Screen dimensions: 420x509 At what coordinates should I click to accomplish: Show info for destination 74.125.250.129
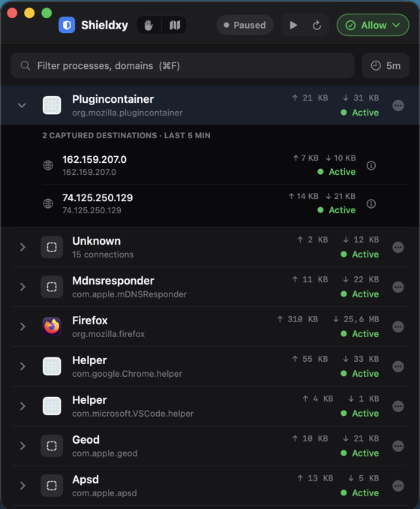371,204
